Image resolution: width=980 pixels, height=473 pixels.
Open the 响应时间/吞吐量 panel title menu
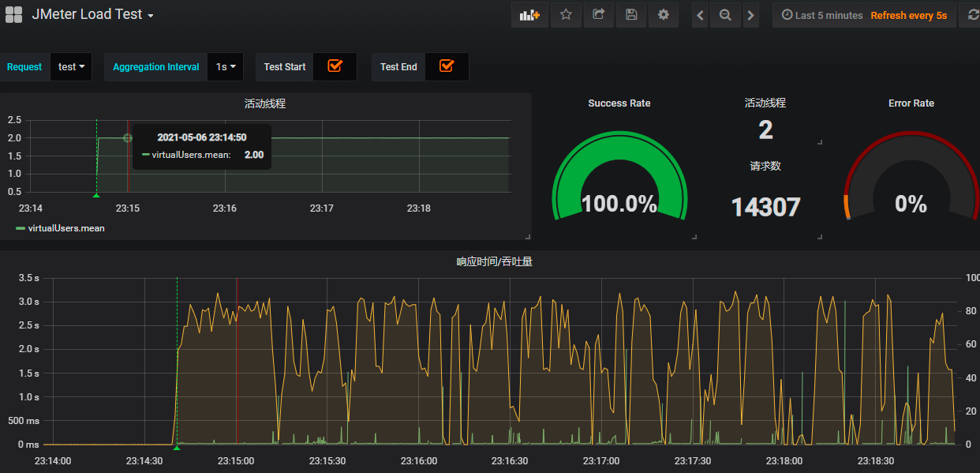pyautogui.click(x=495, y=261)
